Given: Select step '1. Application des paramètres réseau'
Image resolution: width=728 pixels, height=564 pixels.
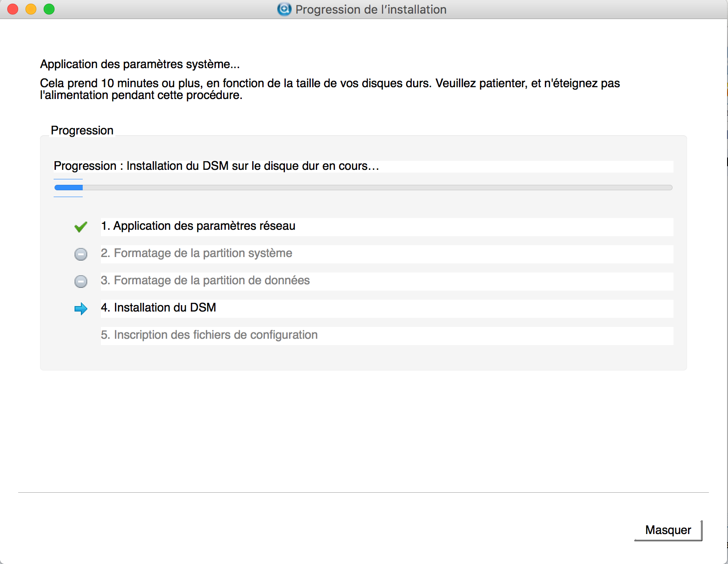Looking at the screenshot, I should (387, 227).
